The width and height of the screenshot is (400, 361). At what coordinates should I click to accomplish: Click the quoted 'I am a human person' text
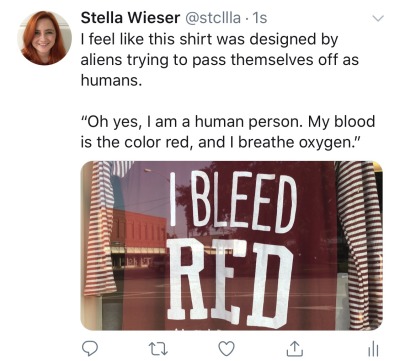pyautogui.click(x=228, y=132)
